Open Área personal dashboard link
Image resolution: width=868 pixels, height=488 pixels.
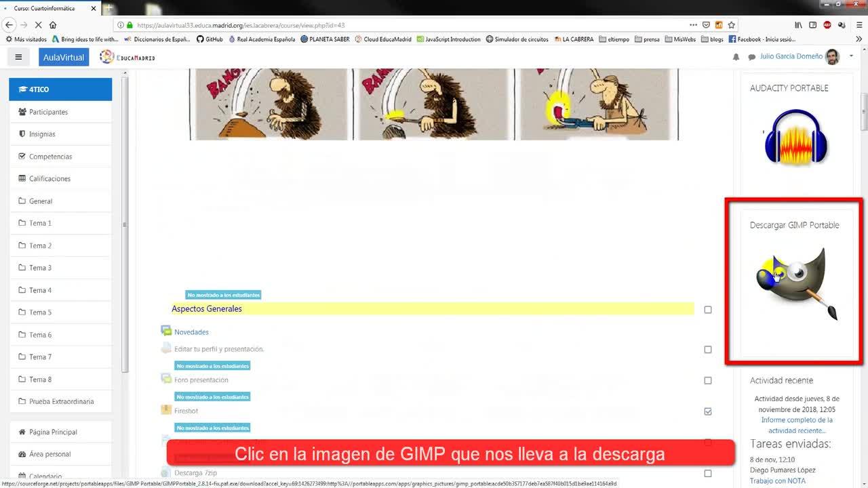click(60, 454)
